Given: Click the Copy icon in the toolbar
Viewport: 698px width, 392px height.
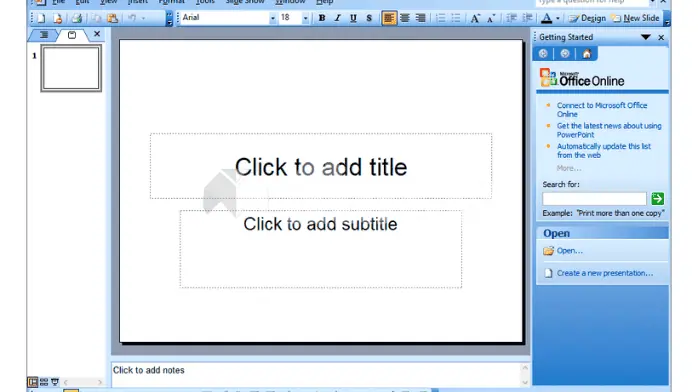Looking at the screenshot, I should click(x=96, y=18).
